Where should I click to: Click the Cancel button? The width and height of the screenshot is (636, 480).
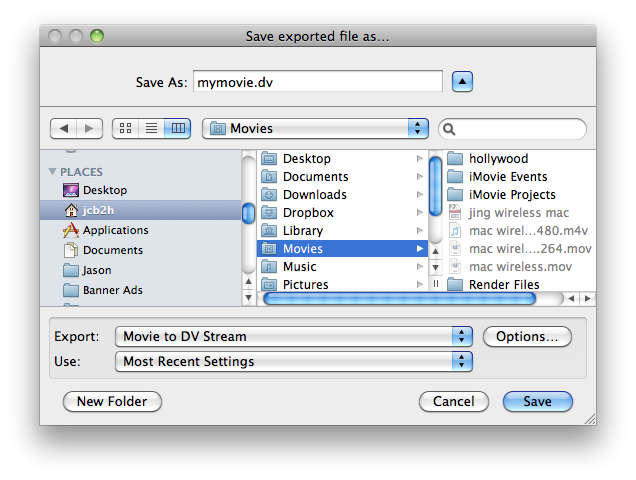(x=453, y=401)
